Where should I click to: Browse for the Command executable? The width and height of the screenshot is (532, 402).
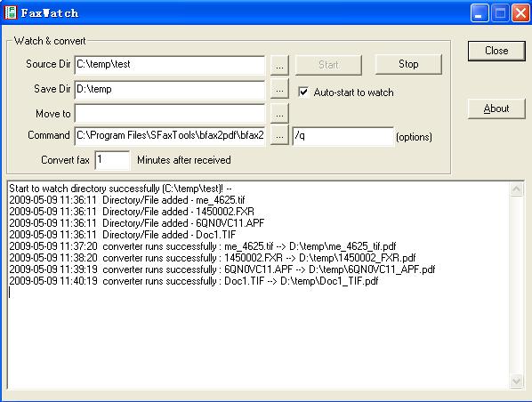(279, 135)
